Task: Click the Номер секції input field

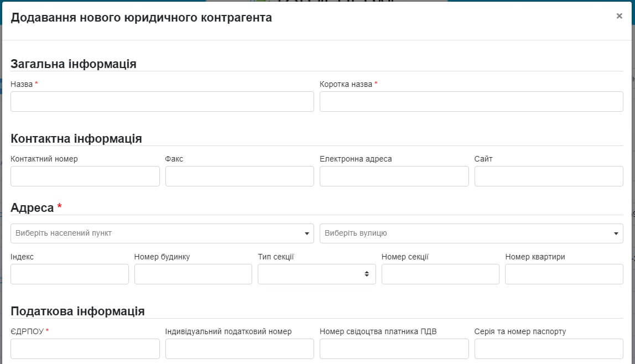Action: (440, 274)
